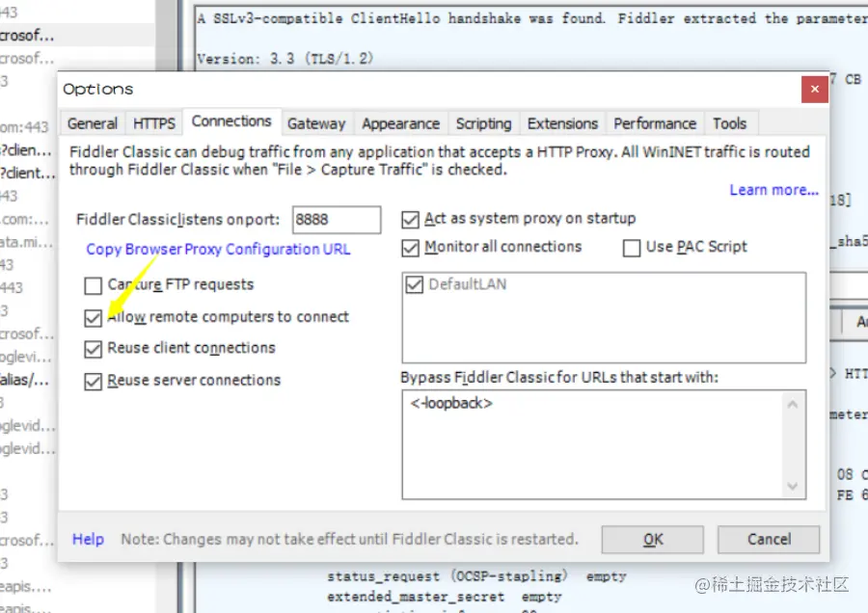
Task: Open the Help link
Action: [x=88, y=539]
